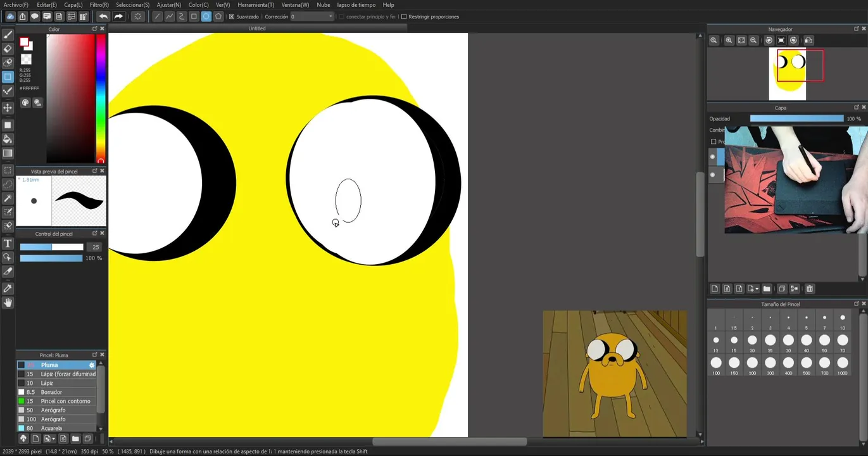Viewport: 868px width, 456px height.
Task: Open brush settings gear for Pluma
Action: tap(92, 365)
